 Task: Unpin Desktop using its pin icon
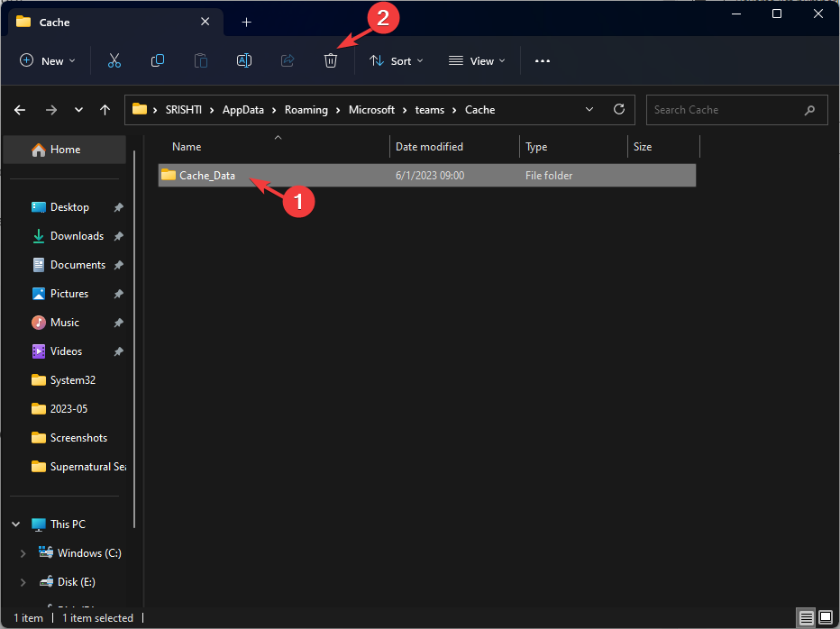click(118, 207)
